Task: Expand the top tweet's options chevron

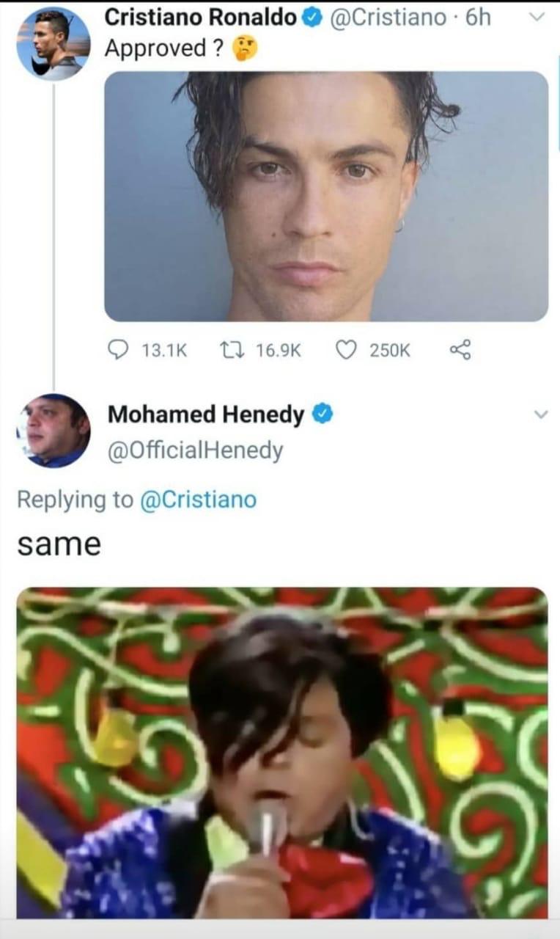Action: (537, 18)
